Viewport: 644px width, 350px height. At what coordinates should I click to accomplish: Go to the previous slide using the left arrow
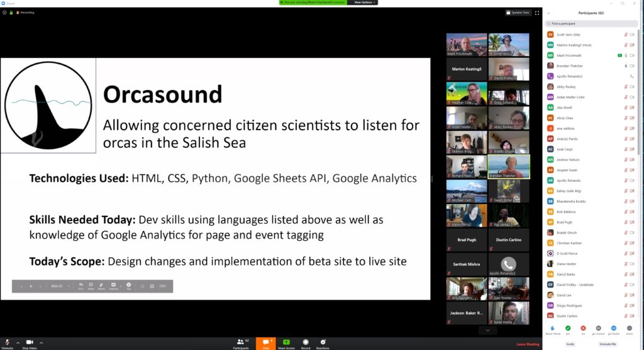click(x=21, y=286)
